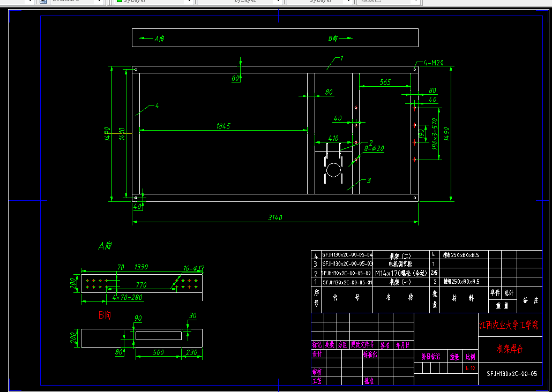Image resolution: width=552 pixels, height=392 pixels.
Task: Select the 4-M20 thread annotation
Action: click(x=434, y=63)
